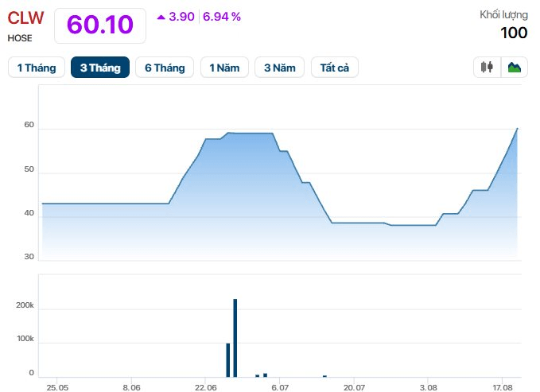This screenshot has height=392, width=540.
Task: Show all data with Tất cả
Action: (334, 68)
